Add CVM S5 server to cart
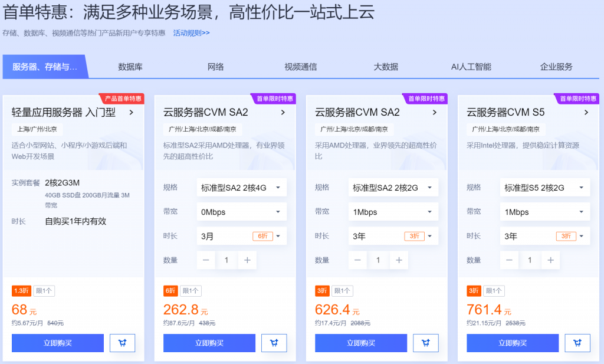 (x=577, y=343)
